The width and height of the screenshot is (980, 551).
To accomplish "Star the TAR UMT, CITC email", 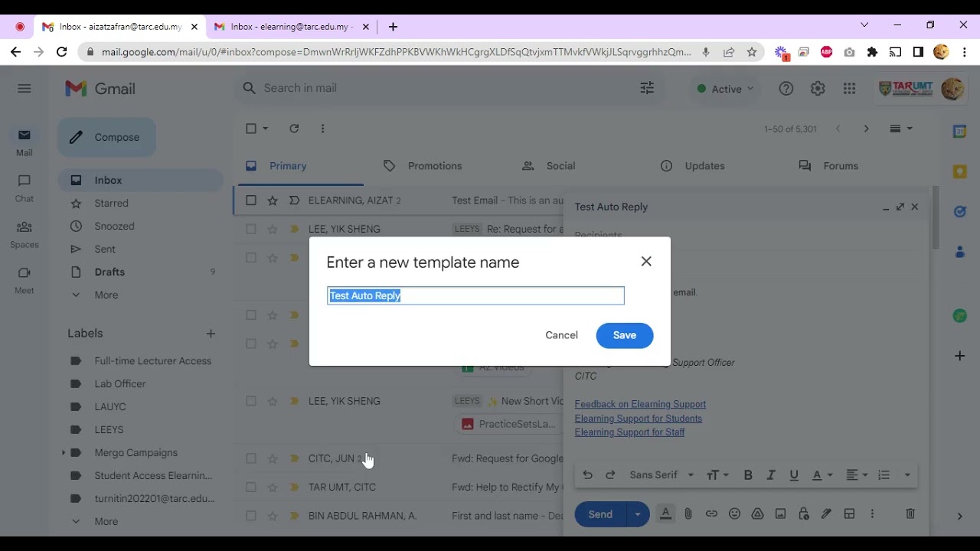I will pos(273,487).
